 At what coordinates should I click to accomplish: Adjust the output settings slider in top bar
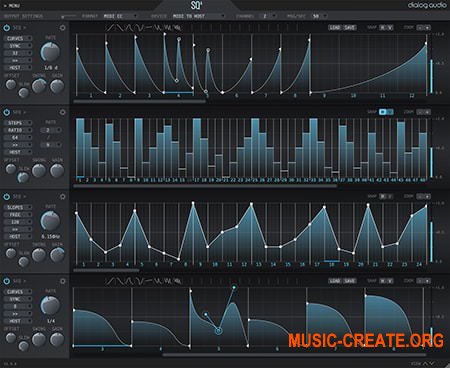tap(70, 16)
